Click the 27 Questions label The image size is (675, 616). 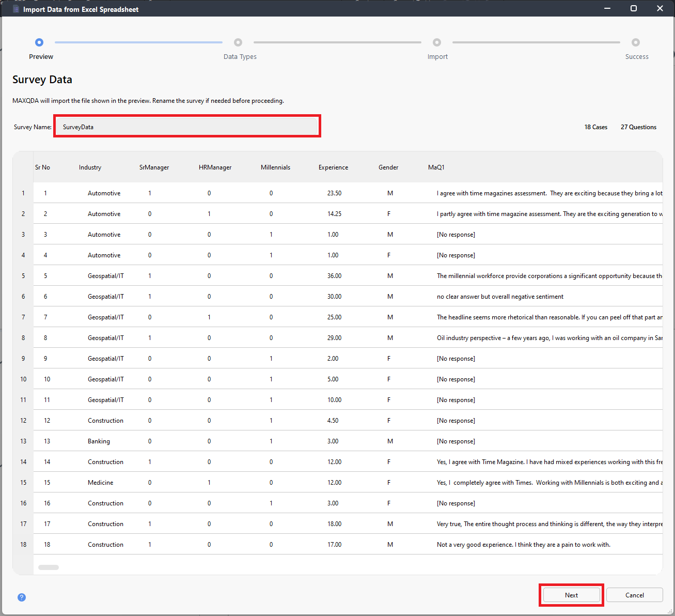[x=638, y=127]
